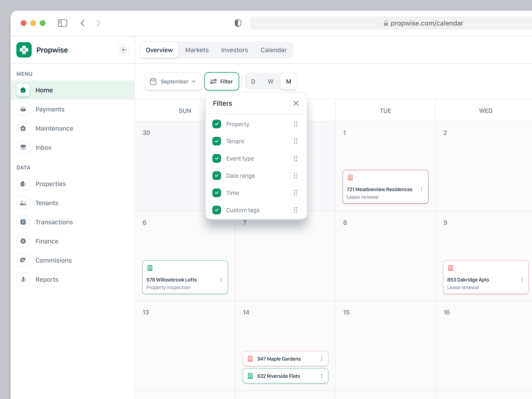Close the Filters popup
This screenshot has height=399, width=532.
[296, 103]
